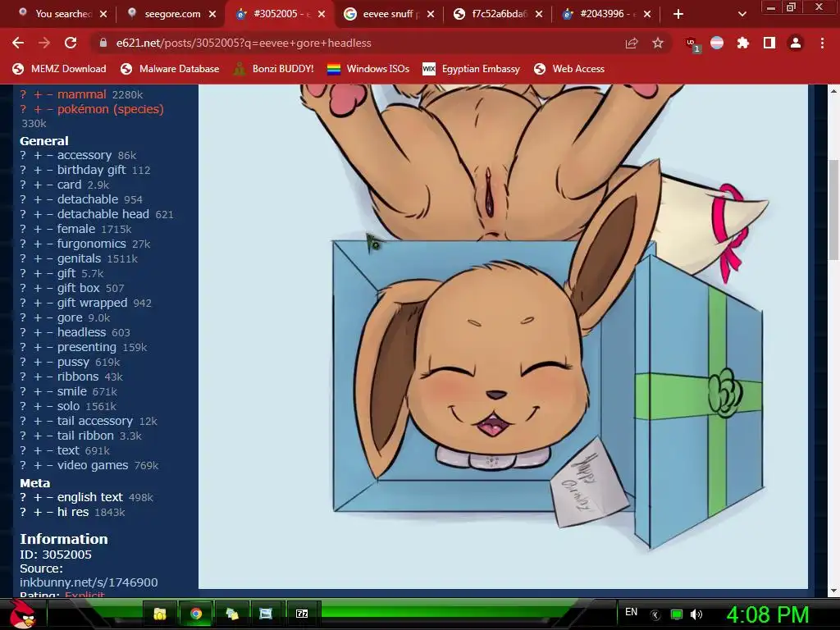Screen dimensions: 840x630
Task: Click the striped flag extension icon
Action: coord(717,43)
